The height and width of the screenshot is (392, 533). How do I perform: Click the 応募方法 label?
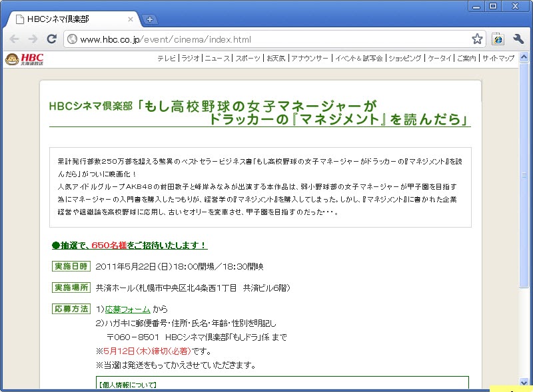(x=71, y=309)
